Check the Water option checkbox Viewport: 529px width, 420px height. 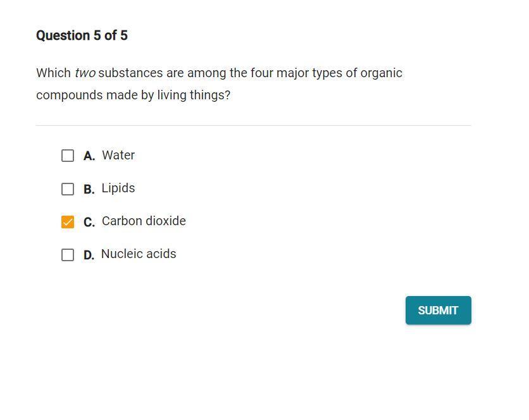[x=68, y=156]
